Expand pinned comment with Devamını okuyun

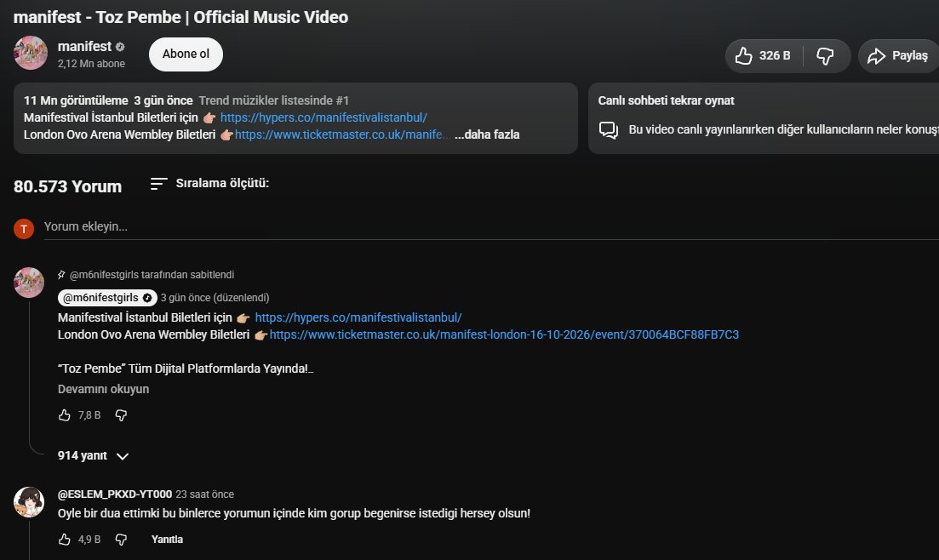point(103,389)
